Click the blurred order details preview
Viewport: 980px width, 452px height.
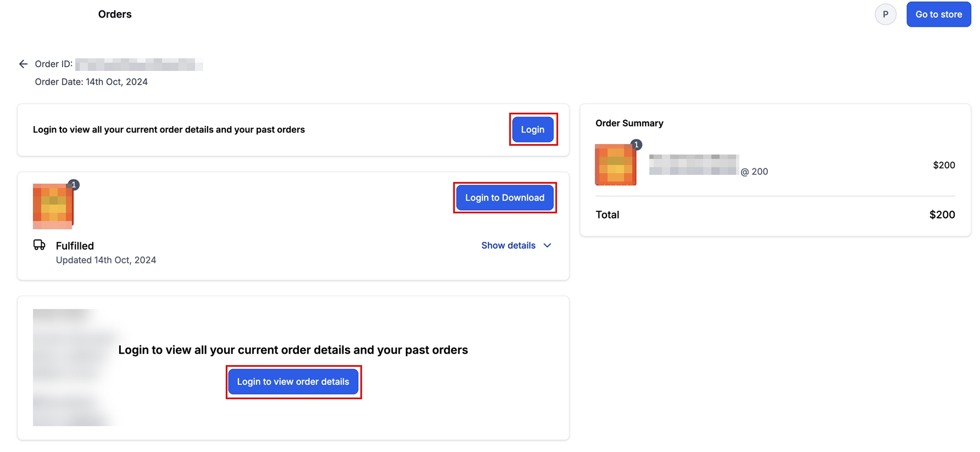pyautogui.click(x=71, y=367)
